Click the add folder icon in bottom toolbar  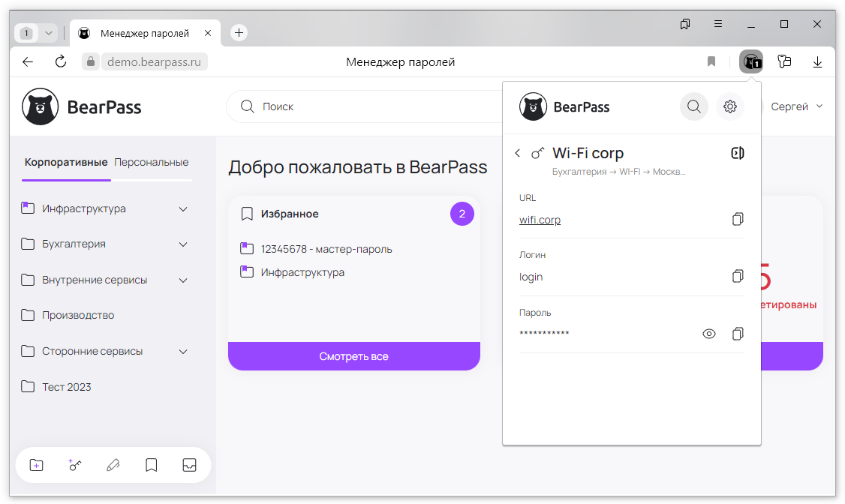click(36, 465)
